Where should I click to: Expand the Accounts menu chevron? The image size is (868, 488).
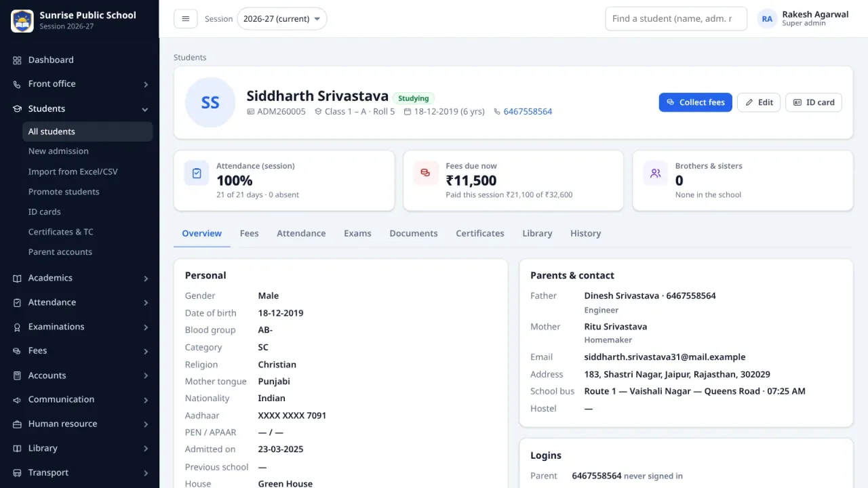click(146, 376)
